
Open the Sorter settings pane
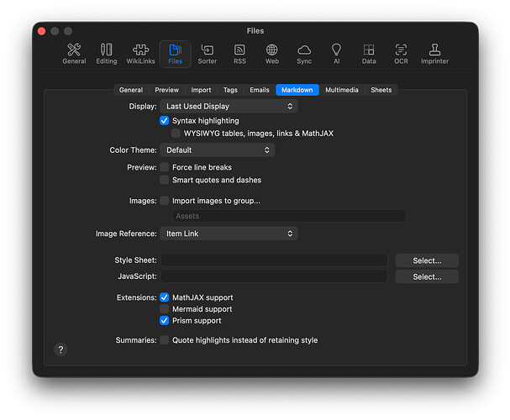coord(208,54)
